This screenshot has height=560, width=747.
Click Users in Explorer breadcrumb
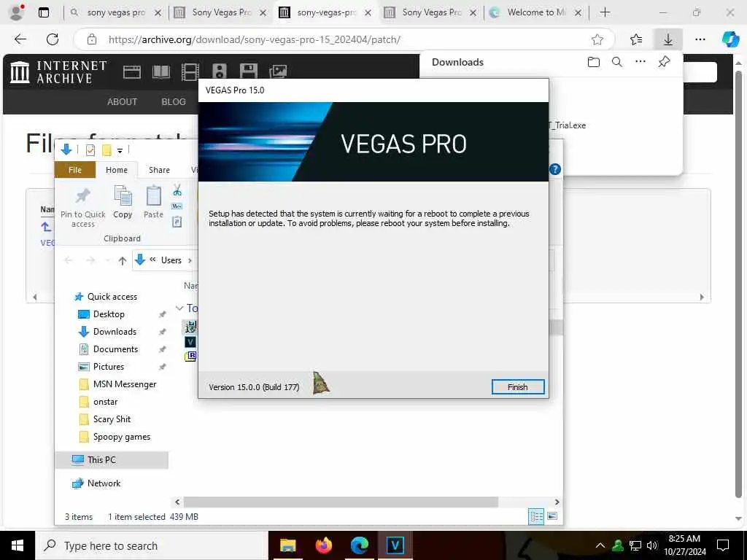click(171, 260)
